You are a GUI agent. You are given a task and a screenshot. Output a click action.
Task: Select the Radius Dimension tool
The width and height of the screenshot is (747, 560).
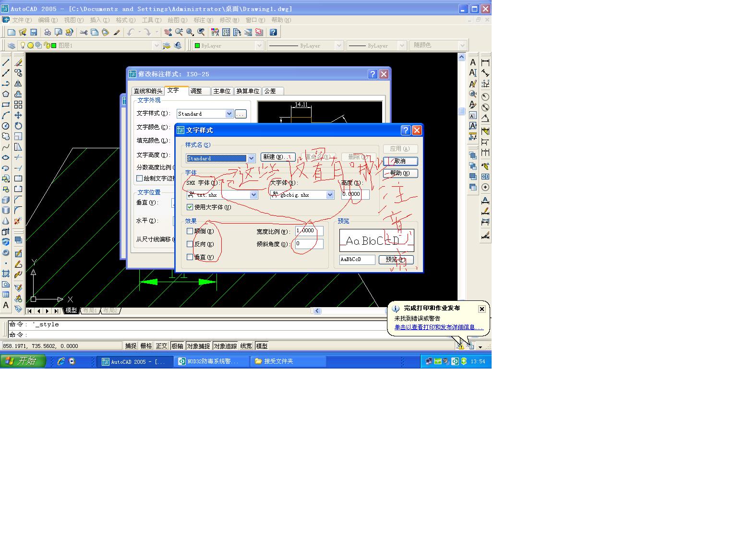[485, 96]
